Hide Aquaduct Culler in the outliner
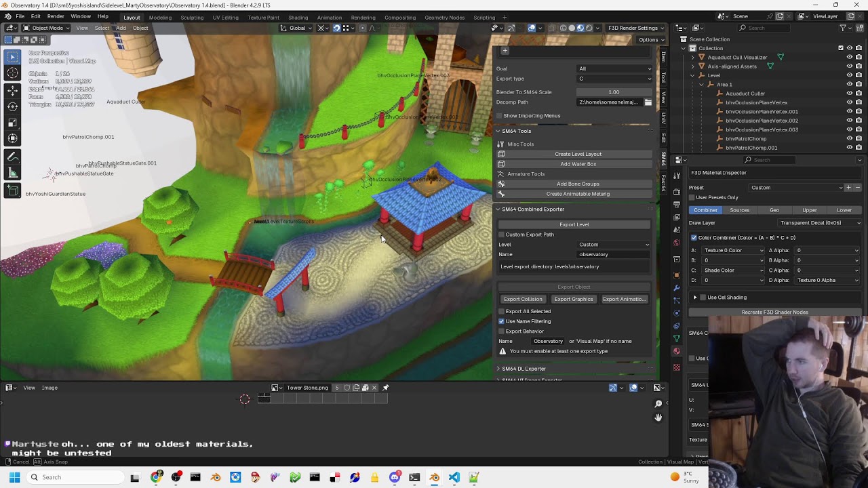 pos(849,94)
